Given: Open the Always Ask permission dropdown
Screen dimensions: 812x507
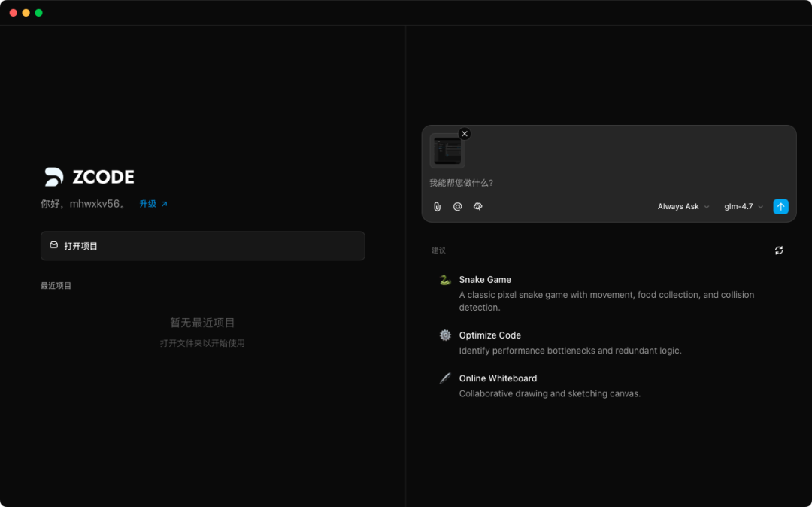Looking at the screenshot, I should click(x=683, y=207).
